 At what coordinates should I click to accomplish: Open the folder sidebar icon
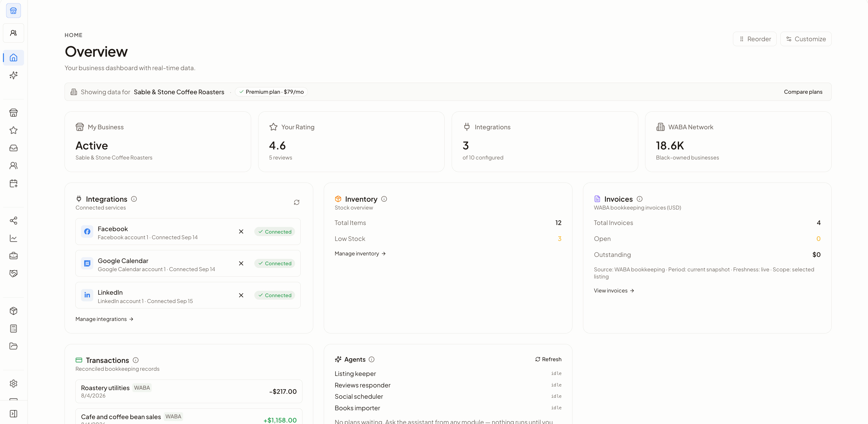14,346
